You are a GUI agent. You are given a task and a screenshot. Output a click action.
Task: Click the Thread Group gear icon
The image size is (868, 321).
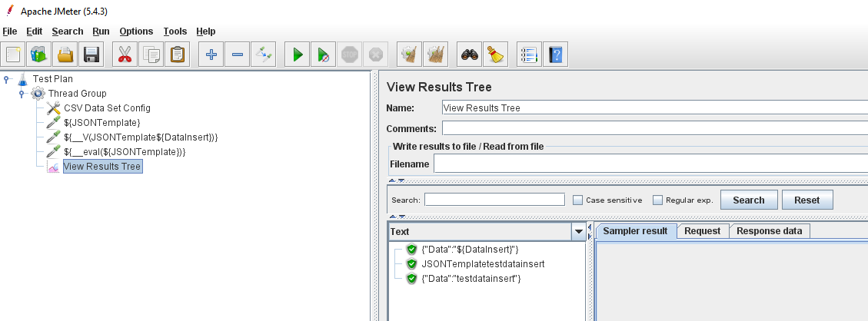(x=38, y=94)
